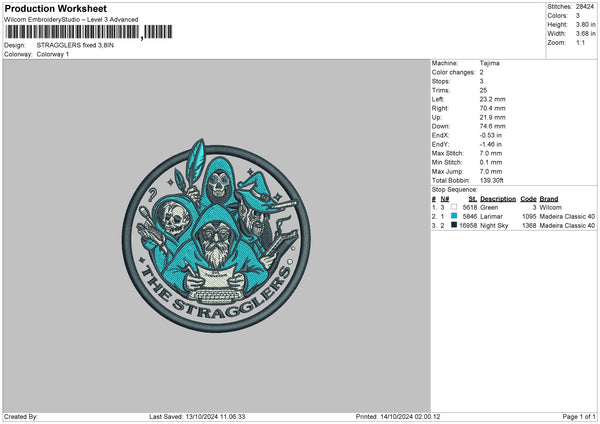Image resolution: width=600 pixels, height=424 pixels.
Task: Click design name 'STRAGGLERS fixed 3,8IN'
Action: (x=75, y=45)
